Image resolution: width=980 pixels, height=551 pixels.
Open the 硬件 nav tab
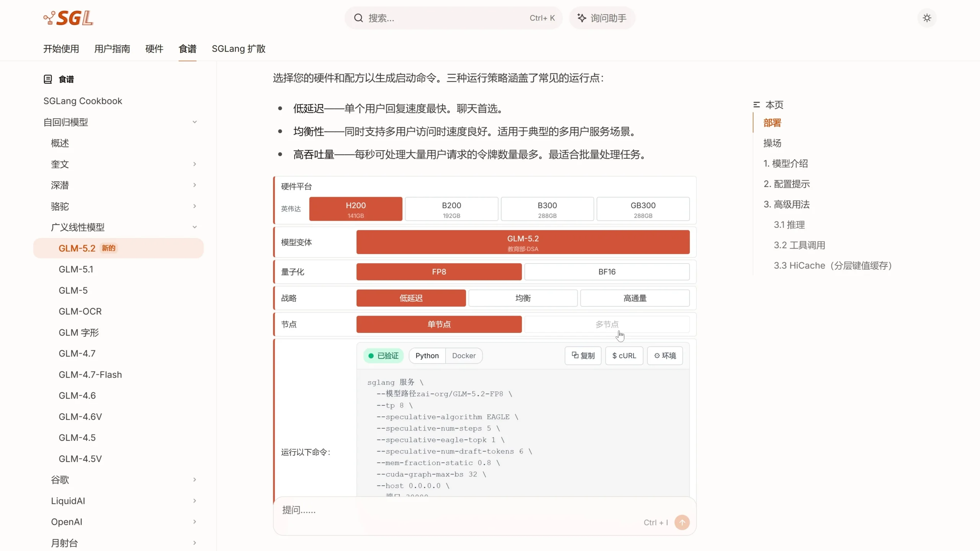154,49
